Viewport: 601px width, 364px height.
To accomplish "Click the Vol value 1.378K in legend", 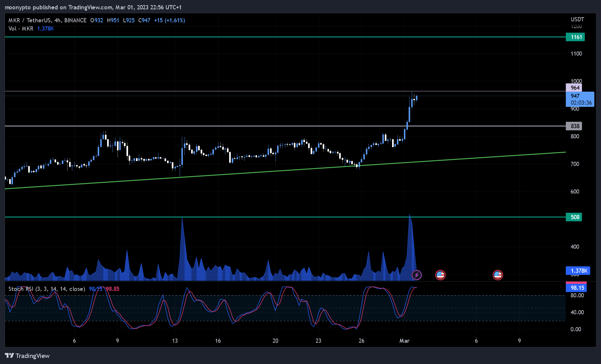I will (46, 29).
